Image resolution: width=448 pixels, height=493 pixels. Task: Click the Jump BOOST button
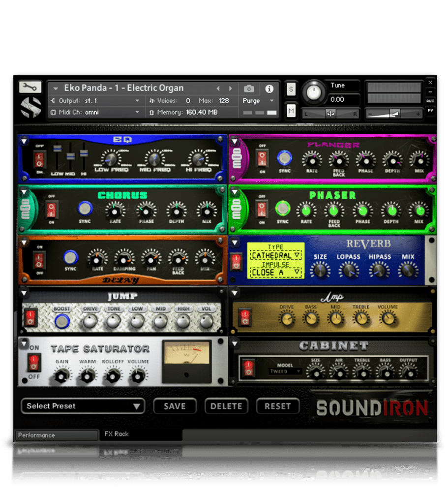click(x=62, y=321)
